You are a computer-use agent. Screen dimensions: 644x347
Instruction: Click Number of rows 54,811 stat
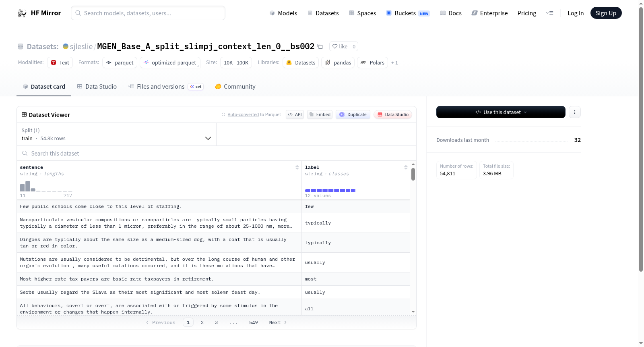click(x=456, y=170)
